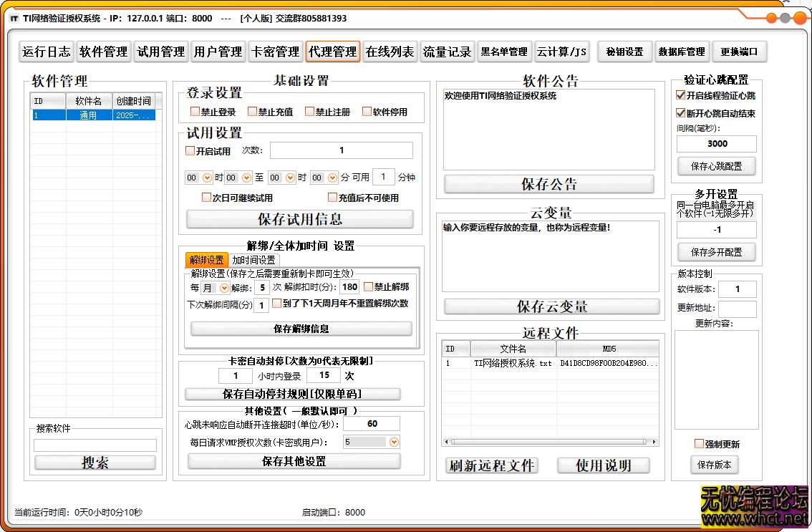
Task: Expand the 每日请求VMP授权次数 dropdown
Action: (x=394, y=442)
